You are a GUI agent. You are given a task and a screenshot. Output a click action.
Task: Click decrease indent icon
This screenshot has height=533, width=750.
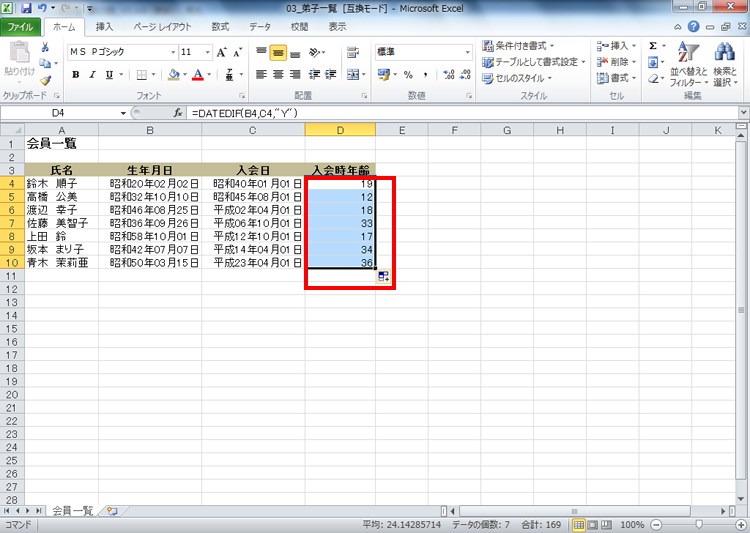(x=314, y=75)
